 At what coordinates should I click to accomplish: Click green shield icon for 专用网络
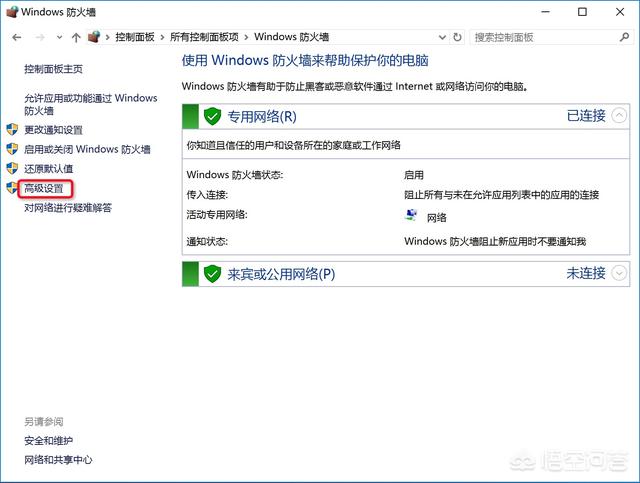pyautogui.click(x=212, y=116)
